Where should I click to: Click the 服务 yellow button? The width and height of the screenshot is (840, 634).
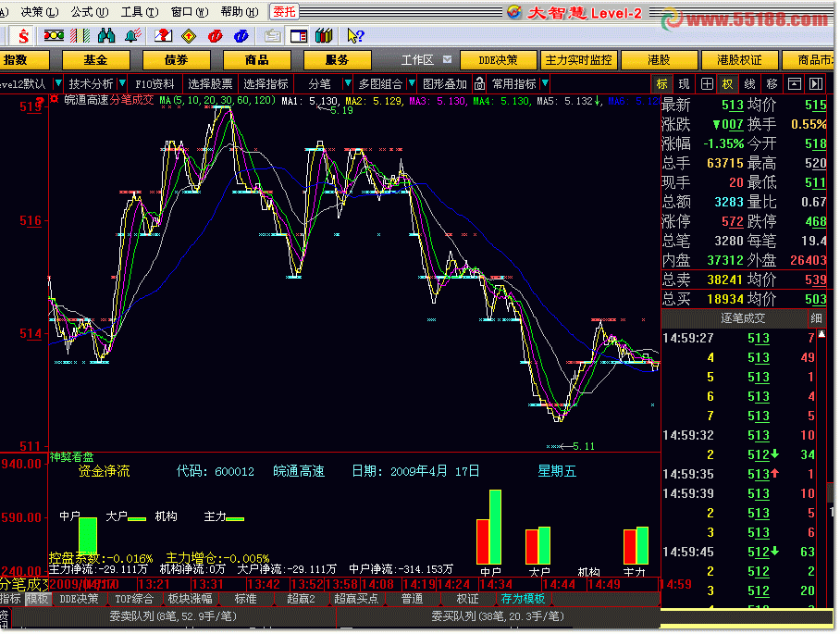(337, 60)
